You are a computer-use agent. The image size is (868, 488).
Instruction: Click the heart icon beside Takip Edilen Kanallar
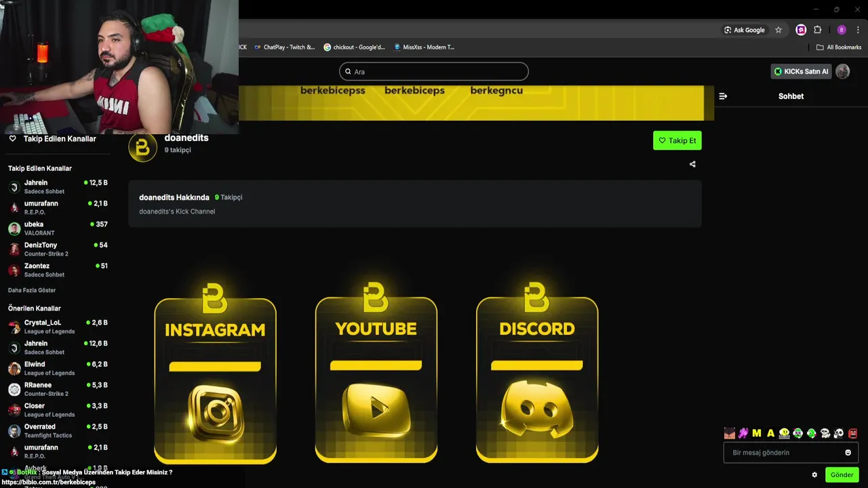coord(12,138)
